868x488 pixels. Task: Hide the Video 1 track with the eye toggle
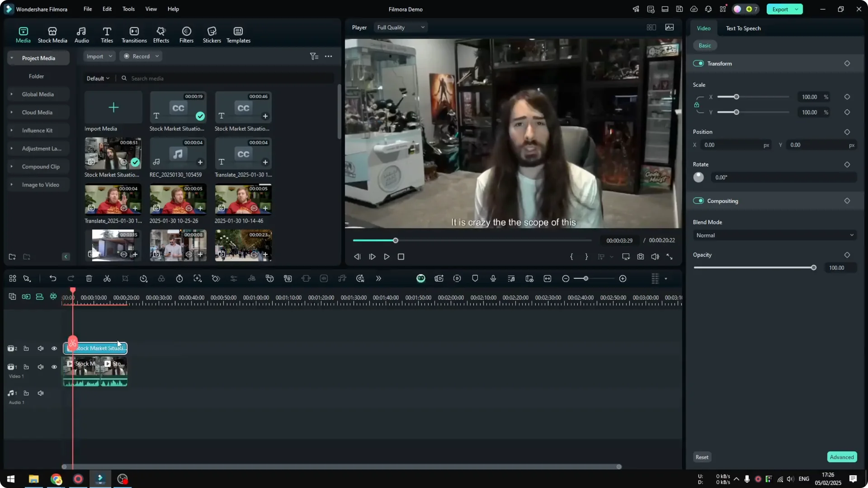(x=54, y=367)
